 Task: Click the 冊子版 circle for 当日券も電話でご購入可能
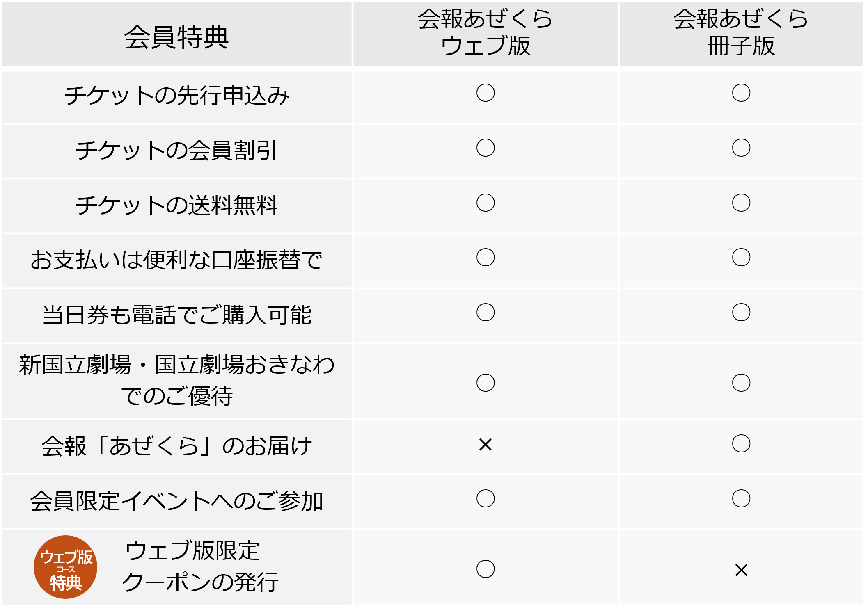pos(741,312)
